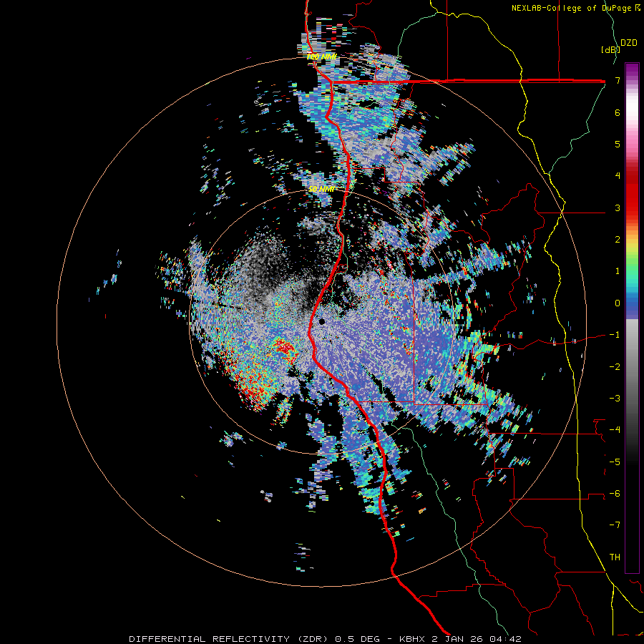Pick the green band of the ZDR color bar
The width and height of the screenshot is (644, 644).
(632, 263)
